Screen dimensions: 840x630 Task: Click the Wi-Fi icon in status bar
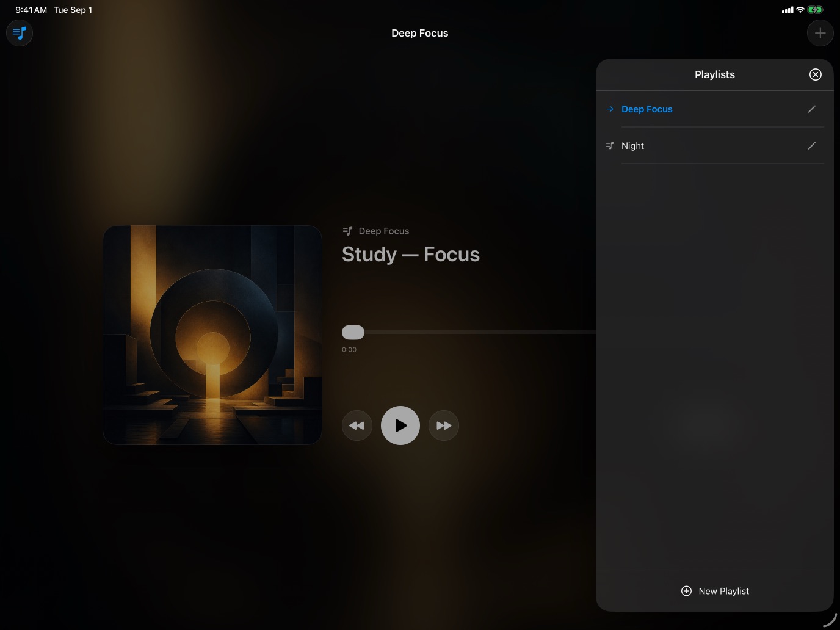pos(800,10)
